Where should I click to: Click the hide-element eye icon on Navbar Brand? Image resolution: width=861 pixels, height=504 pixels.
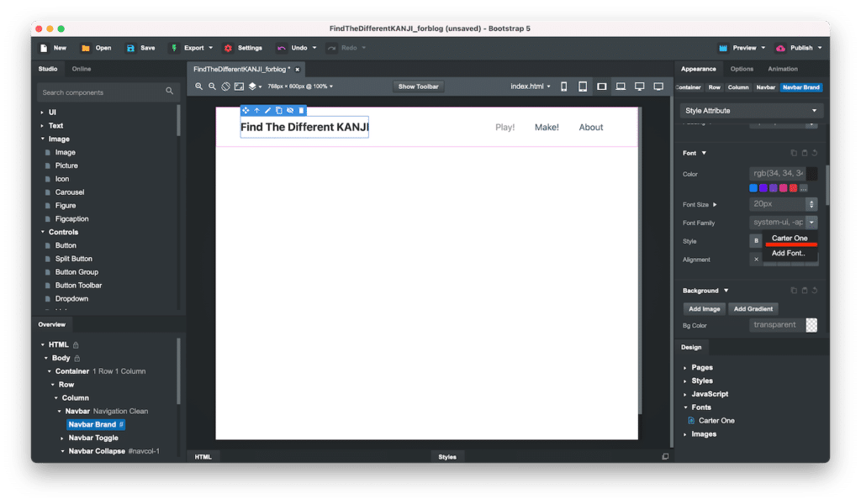point(290,110)
